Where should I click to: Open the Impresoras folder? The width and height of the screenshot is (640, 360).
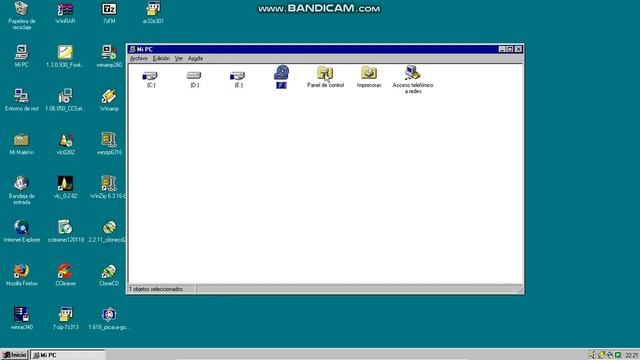[369, 73]
